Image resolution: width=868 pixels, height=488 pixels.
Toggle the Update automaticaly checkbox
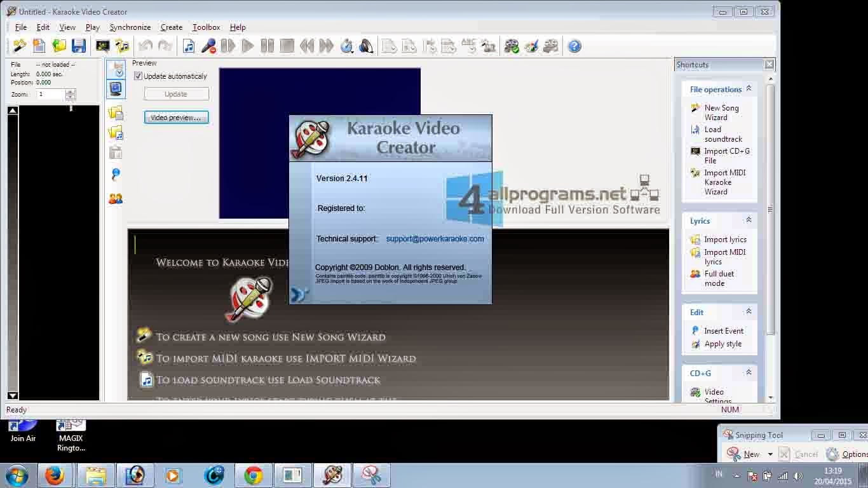[139, 76]
